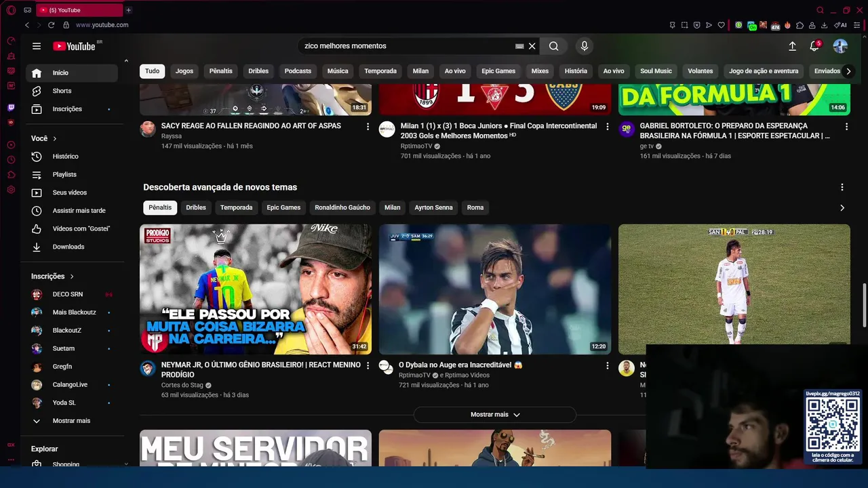Open options for Descoberta avançada section

point(842,187)
